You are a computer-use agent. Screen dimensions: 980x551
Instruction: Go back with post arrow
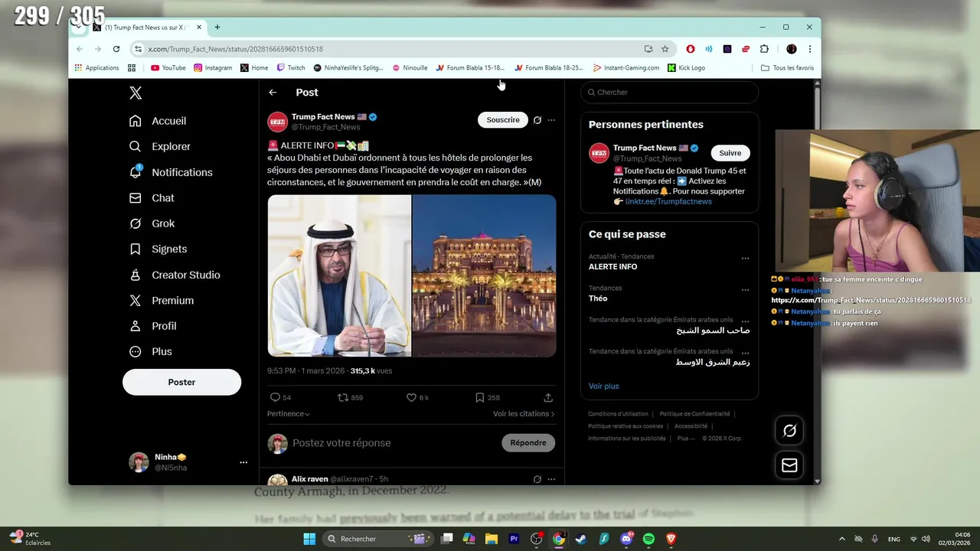(x=273, y=92)
